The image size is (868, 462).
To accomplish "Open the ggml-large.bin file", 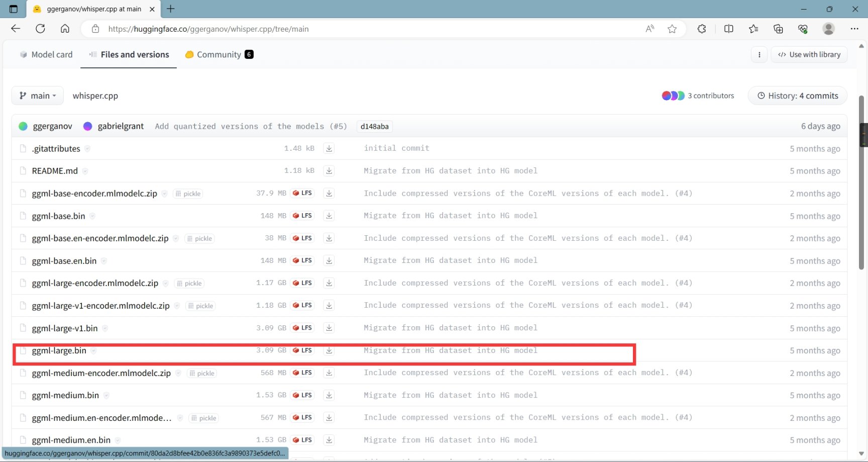I will tap(59, 350).
